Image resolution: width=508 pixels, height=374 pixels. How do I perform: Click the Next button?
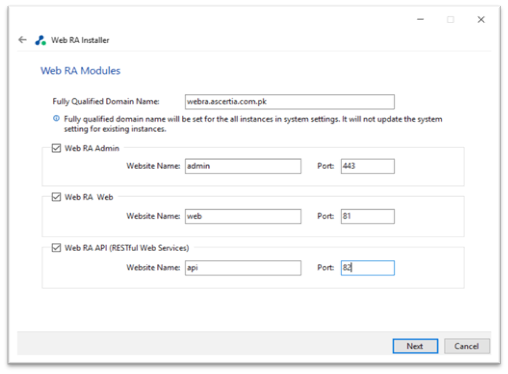click(x=415, y=346)
